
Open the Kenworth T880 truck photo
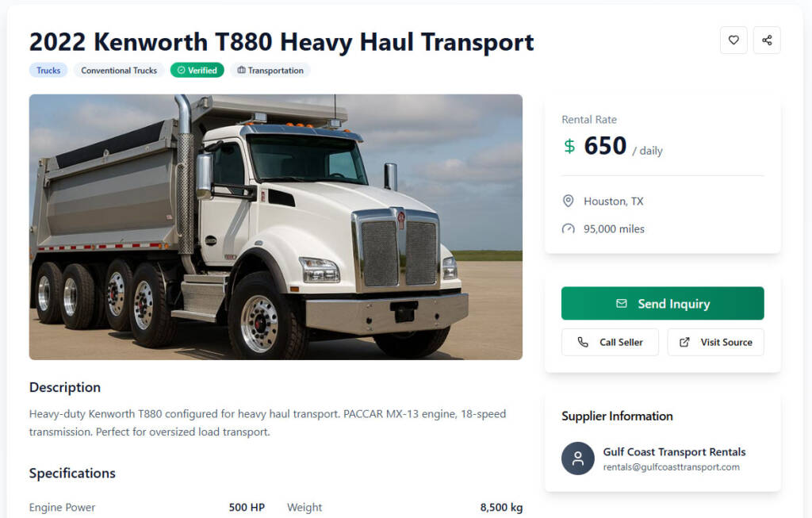click(x=275, y=227)
